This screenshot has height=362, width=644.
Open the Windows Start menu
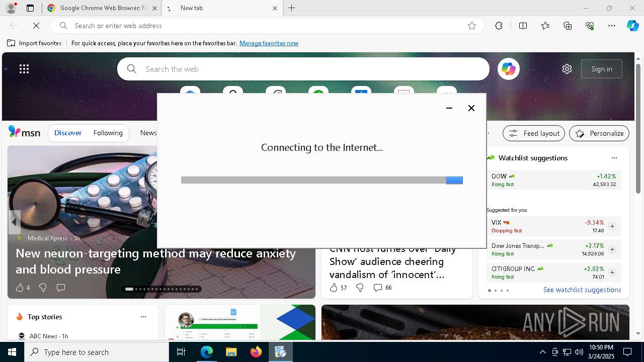(12, 352)
